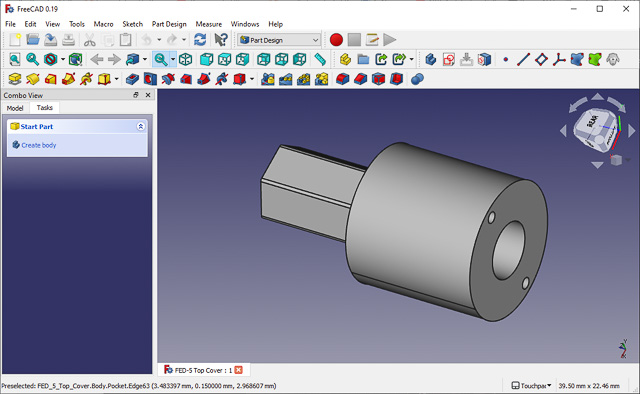Rotate view using navigation cube
Image resolution: width=640 pixels, height=394 pixels.
(596, 129)
